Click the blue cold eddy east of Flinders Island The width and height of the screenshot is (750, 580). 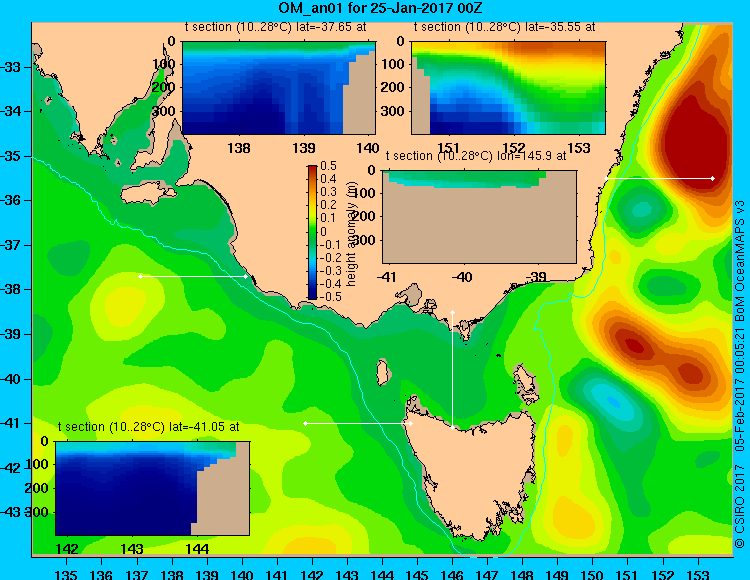[x=614, y=401]
